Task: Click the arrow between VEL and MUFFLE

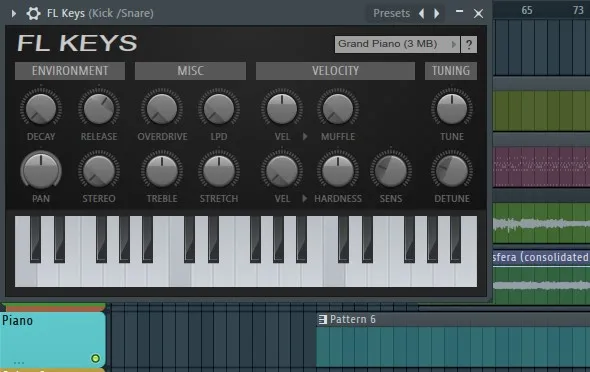Action: pyautogui.click(x=305, y=136)
